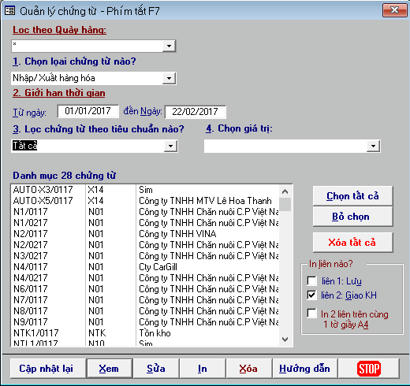Click the 'Sửa' button

[156, 369]
